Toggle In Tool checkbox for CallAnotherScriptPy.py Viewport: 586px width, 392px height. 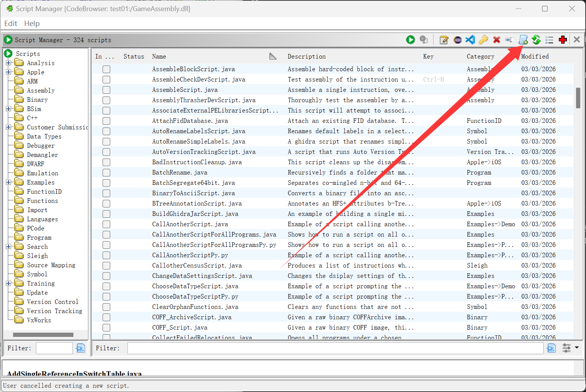(x=106, y=255)
